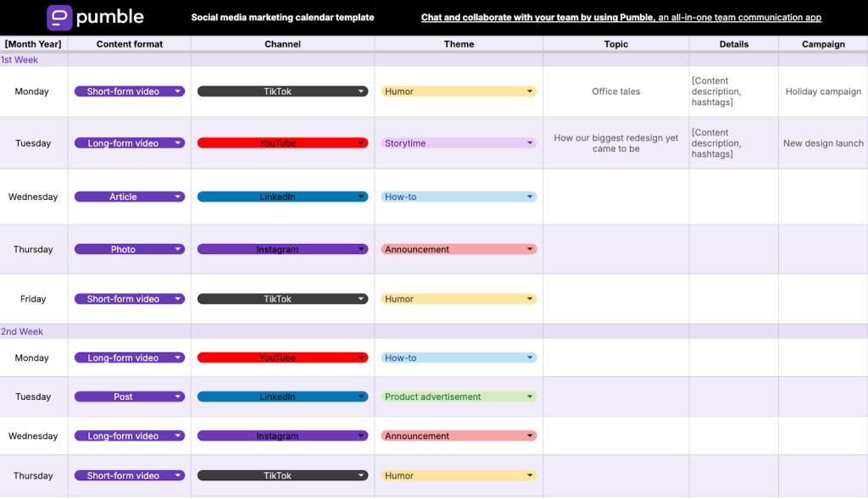Open the Pumble team communication app link
The height and width of the screenshot is (499, 868).
pyautogui.click(x=621, y=17)
